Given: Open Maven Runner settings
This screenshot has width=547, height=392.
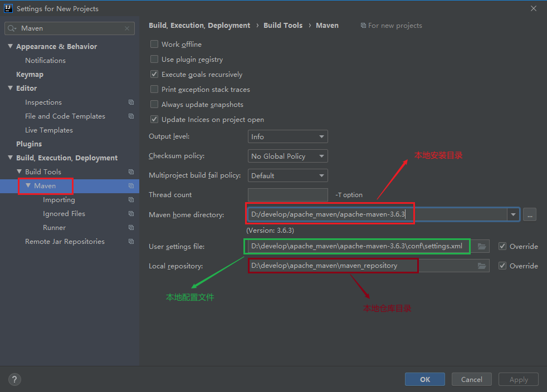Looking at the screenshot, I should [54, 227].
